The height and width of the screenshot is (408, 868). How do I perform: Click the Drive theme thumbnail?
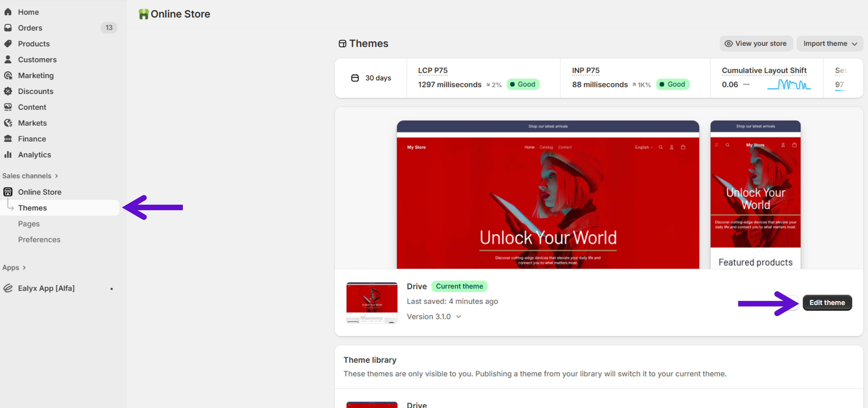[x=372, y=302]
